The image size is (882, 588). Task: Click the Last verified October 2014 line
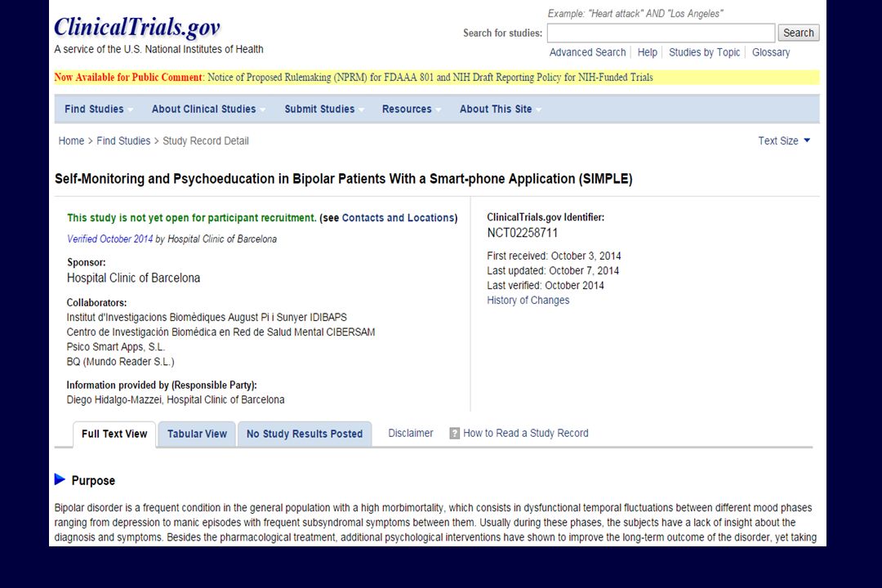(546, 285)
